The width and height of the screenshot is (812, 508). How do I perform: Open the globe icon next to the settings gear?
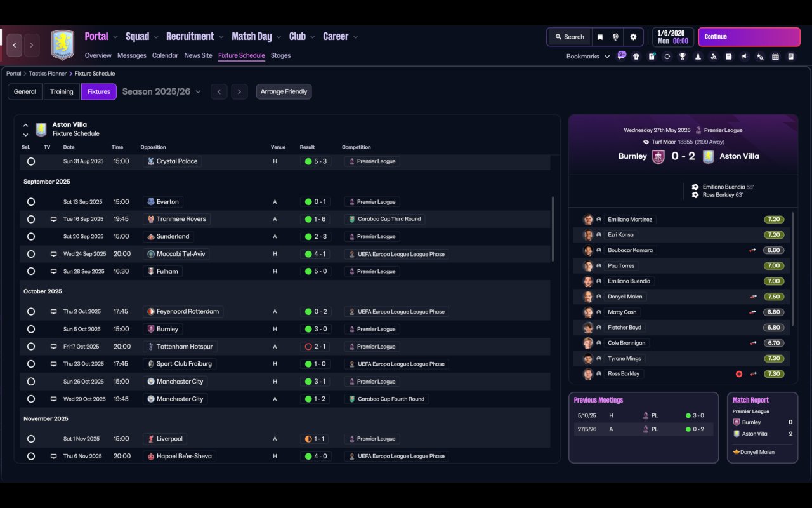click(x=615, y=37)
